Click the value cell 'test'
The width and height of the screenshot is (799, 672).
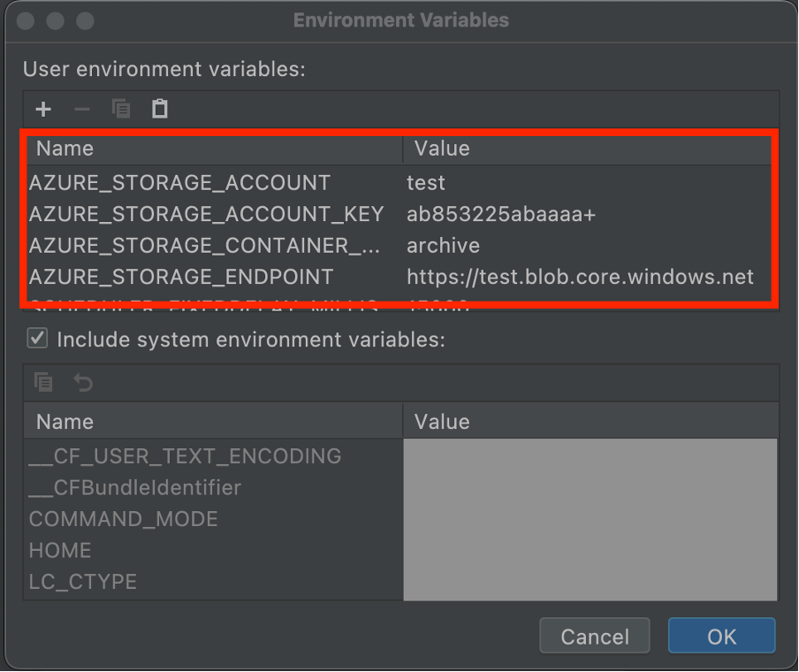[588, 182]
